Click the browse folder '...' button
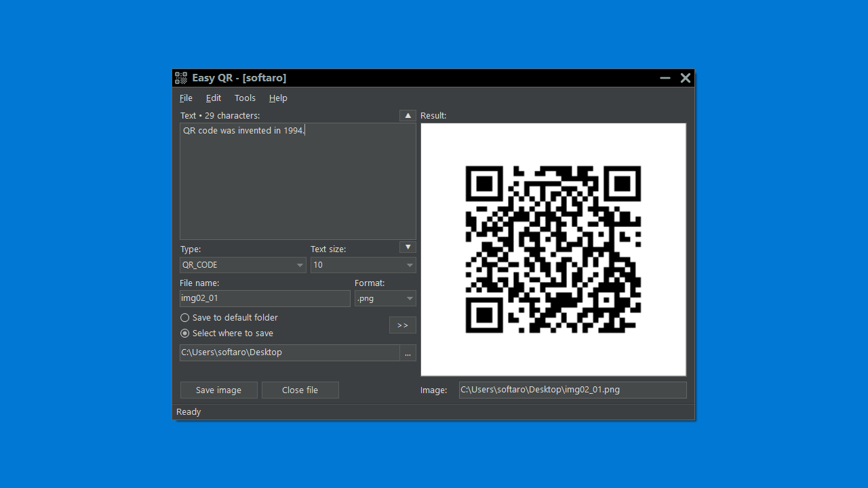The height and width of the screenshot is (488, 868). 408,352
